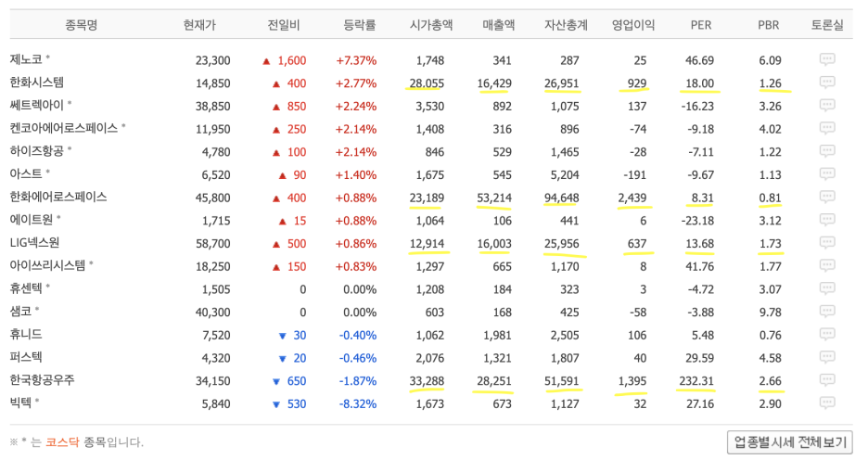Open the 한화에어로스페이스 stock link
868x460 pixels.
tap(58, 197)
